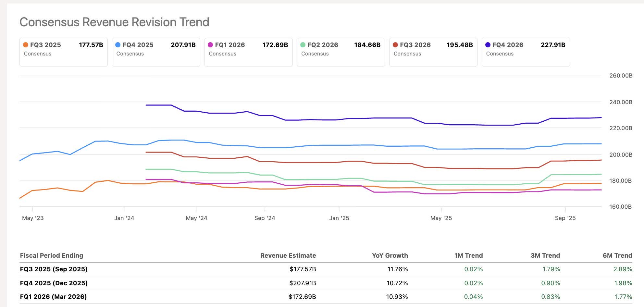Toggle visibility of the FQ2 2026 consensus card
Screen dimensions: 644x307
pos(340,52)
